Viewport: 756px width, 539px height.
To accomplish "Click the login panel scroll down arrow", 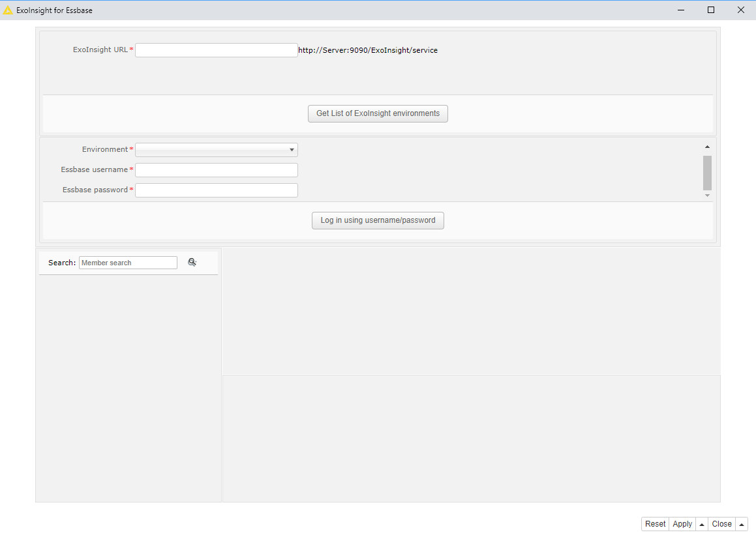I will click(707, 196).
